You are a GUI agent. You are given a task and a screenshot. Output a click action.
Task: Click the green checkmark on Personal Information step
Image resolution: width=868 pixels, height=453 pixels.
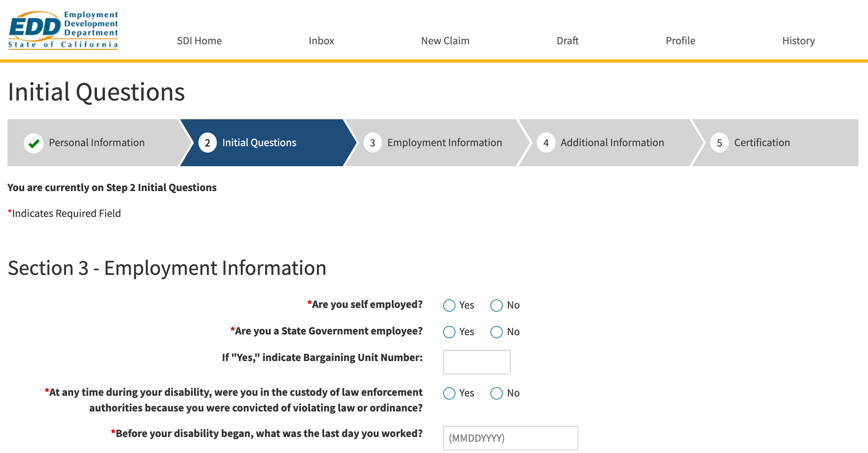34,143
